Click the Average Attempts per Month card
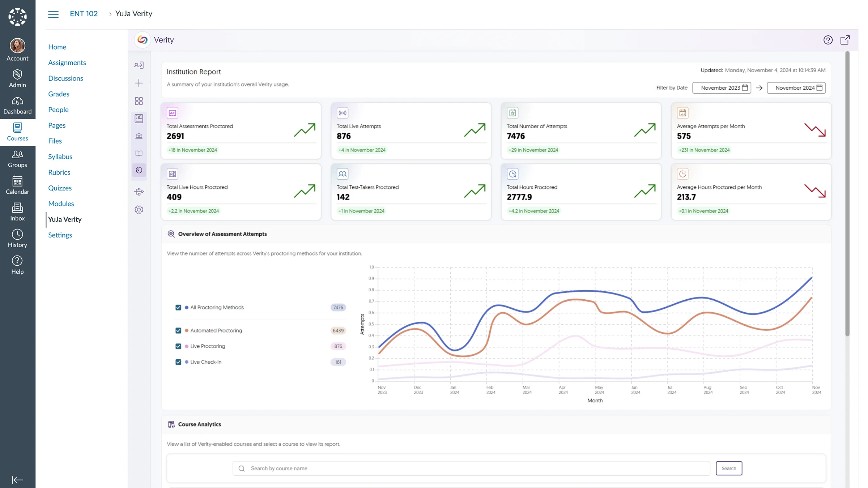 pyautogui.click(x=751, y=131)
